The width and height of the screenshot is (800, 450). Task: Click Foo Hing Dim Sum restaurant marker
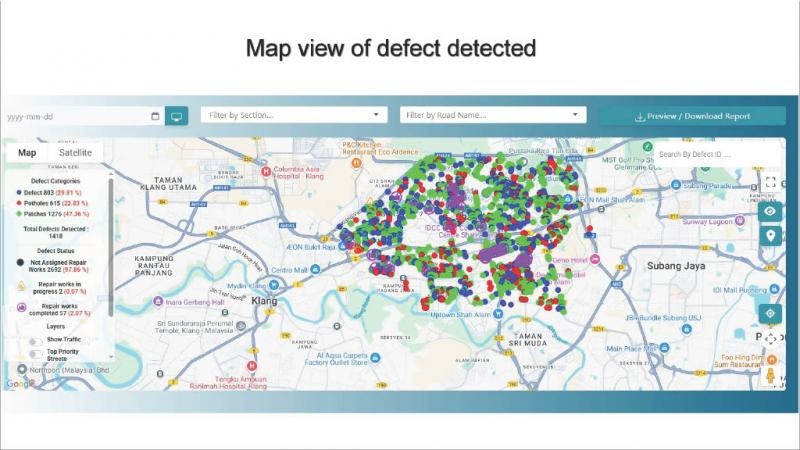click(x=770, y=358)
